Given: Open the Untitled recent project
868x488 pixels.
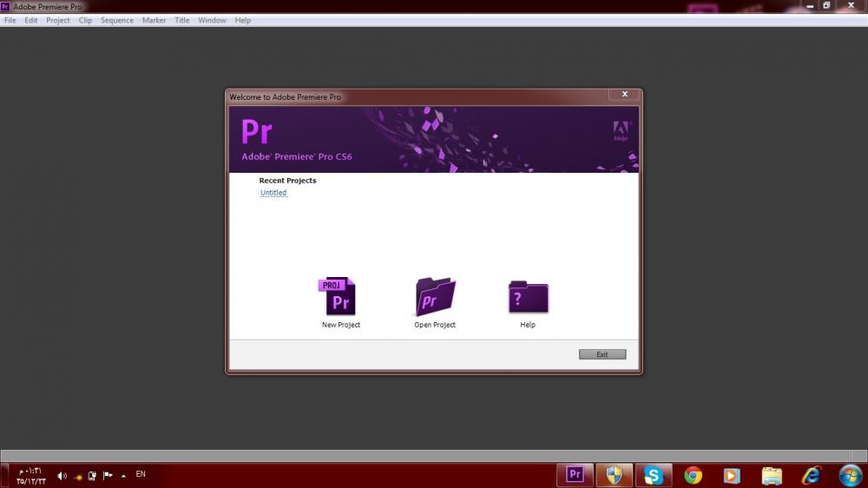Looking at the screenshot, I should click(273, 193).
